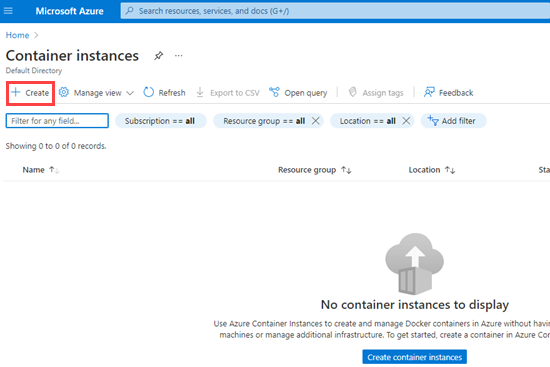The height and width of the screenshot is (367, 550).
Task: Pin Container instances to dashboard
Action: pos(159,55)
